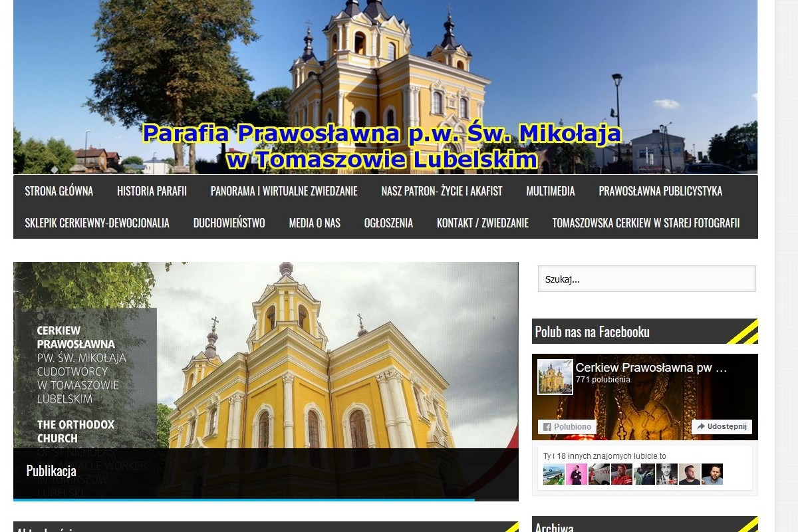Open the Strona Główna menu item

[x=59, y=191]
